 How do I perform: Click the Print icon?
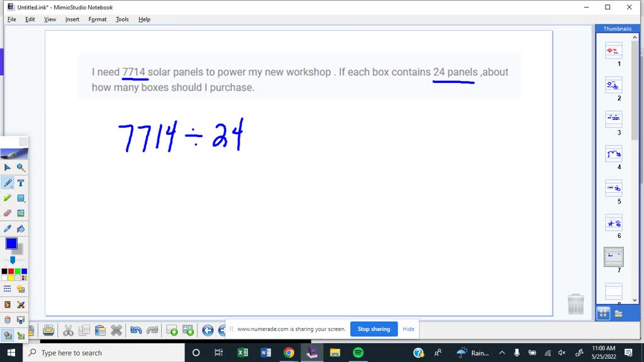pyautogui.click(x=48, y=330)
